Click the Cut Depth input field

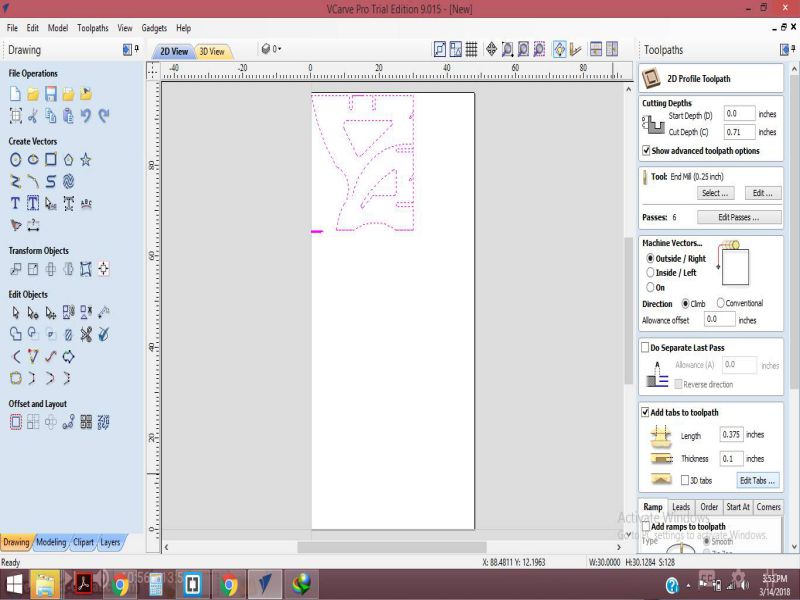click(x=739, y=132)
